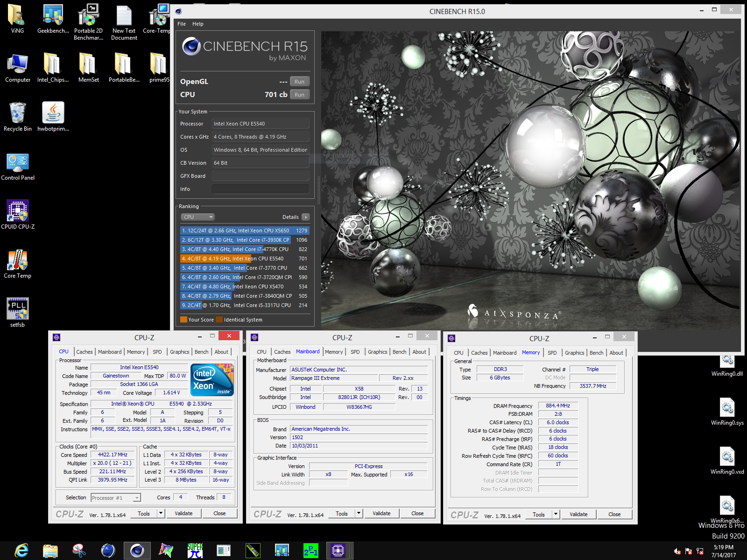This screenshot has width=747, height=560.
Task: Open the Portable 2D Benchmark icon
Action: point(88,22)
